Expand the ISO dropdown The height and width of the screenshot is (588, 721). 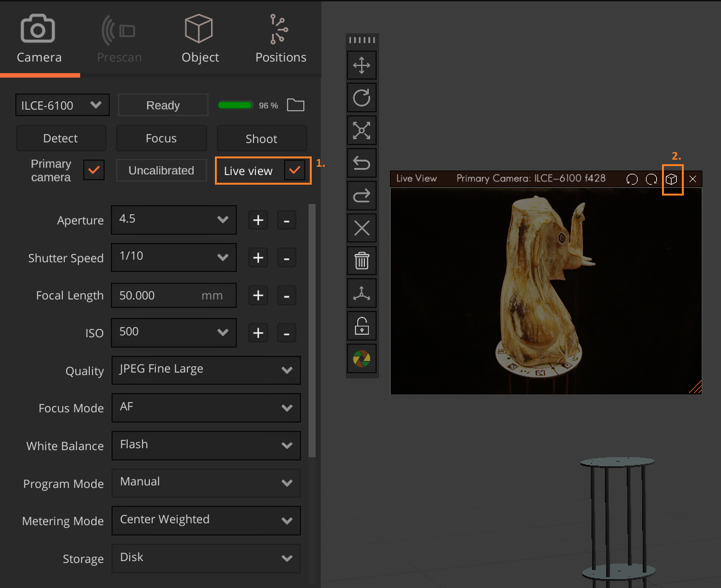click(174, 332)
